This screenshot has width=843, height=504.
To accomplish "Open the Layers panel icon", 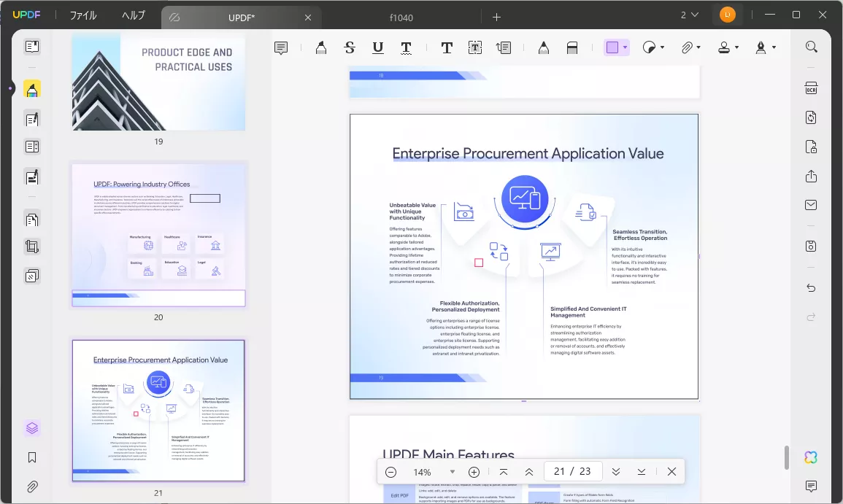I will pos(31,428).
